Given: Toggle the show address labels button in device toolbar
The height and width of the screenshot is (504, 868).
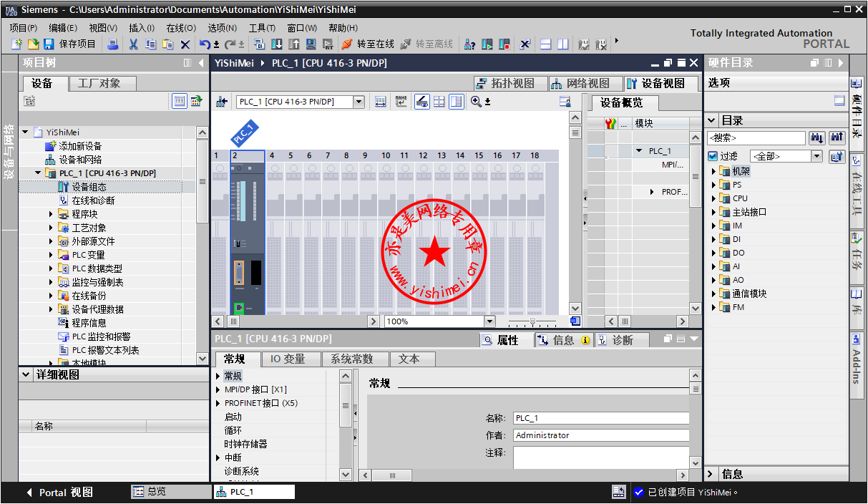Looking at the screenshot, I should coord(422,102).
